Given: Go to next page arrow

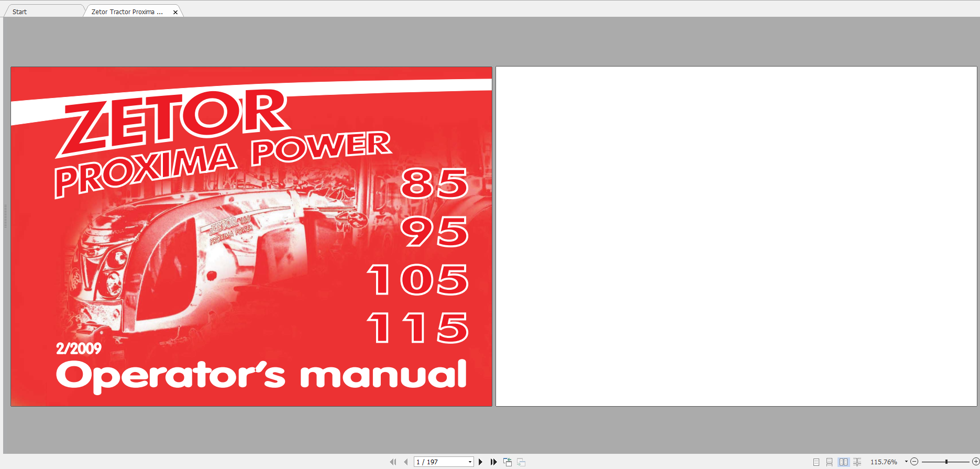Looking at the screenshot, I should click(480, 462).
